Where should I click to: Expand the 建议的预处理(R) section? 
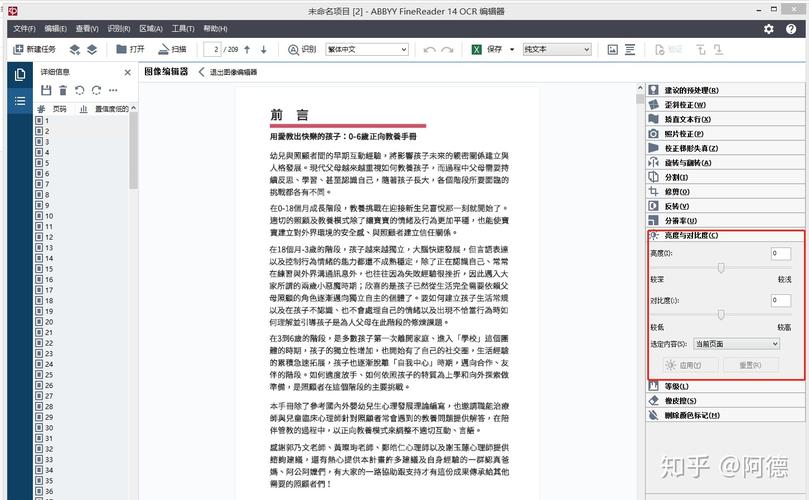coord(724,90)
